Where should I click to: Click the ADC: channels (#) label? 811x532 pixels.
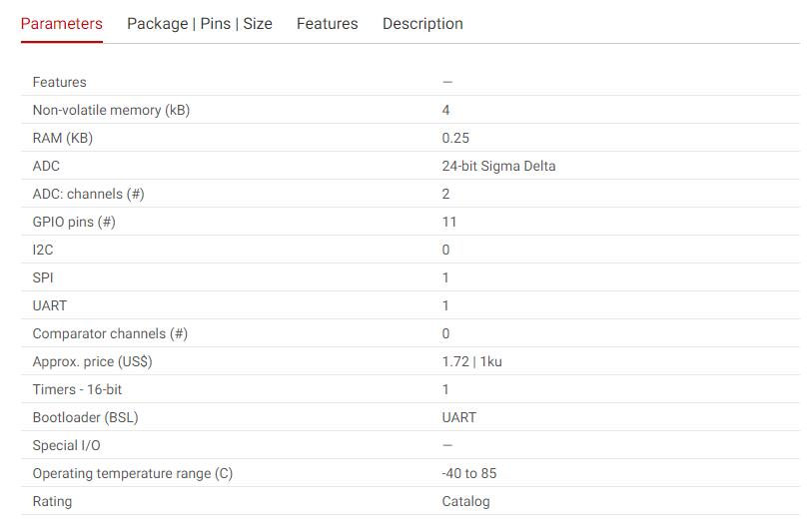tap(89, 194)
